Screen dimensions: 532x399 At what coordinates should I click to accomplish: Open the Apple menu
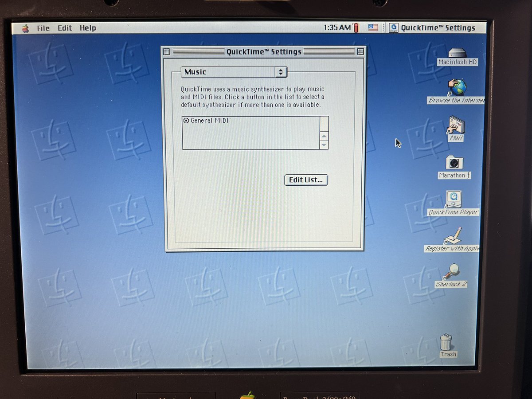tap(26, 28)
